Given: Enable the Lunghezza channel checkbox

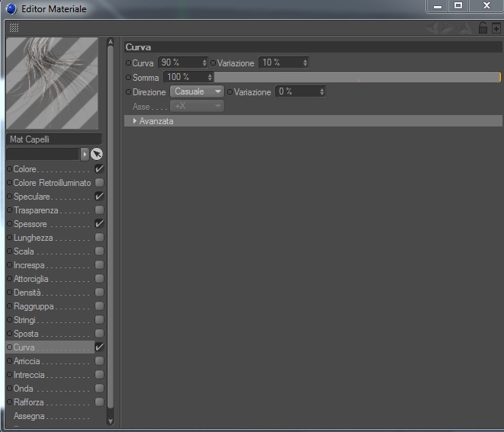Looking at the screenshot, I should pyautogui.click(x=99, y=238).
